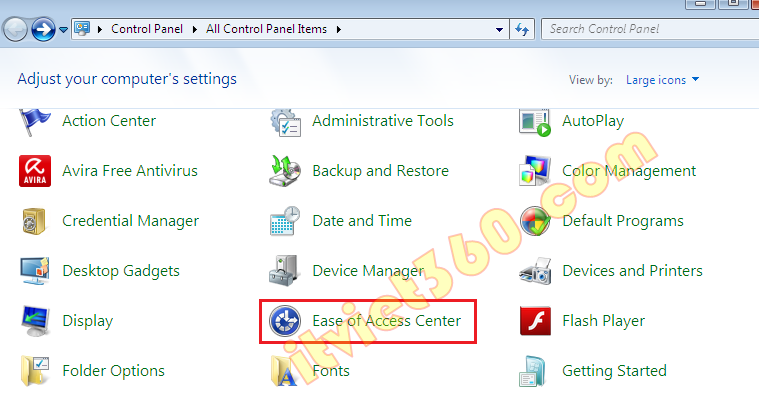Focus the Search Control Panel field
The height and width of the screenshot is (398, 759).
click(650, 29)
